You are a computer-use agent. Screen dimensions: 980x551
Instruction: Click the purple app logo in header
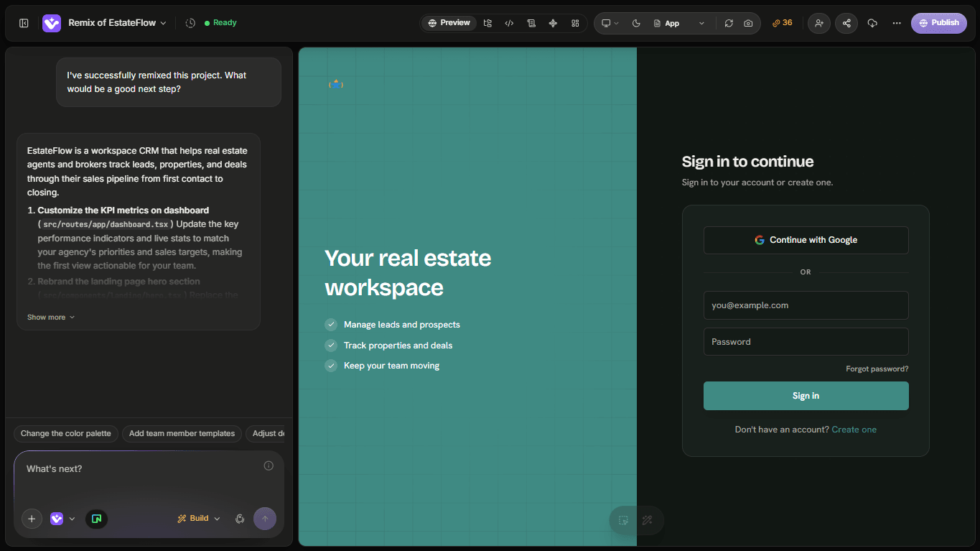pos(52,23)
